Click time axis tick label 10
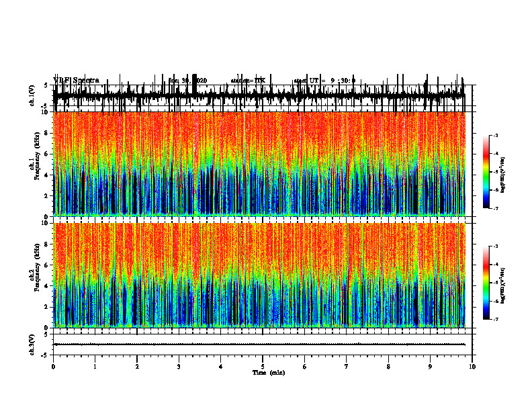The image size is (532, 411). pos(472,367)
